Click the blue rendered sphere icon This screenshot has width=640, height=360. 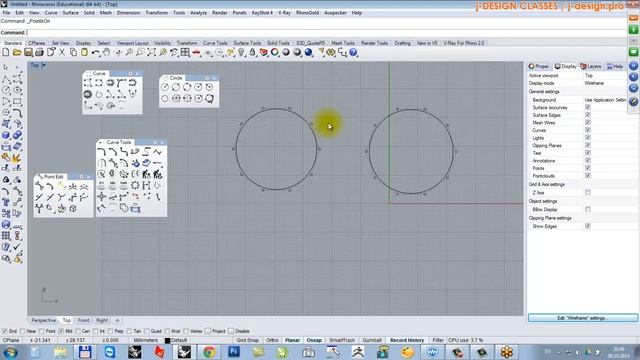(x=309, y=52)
